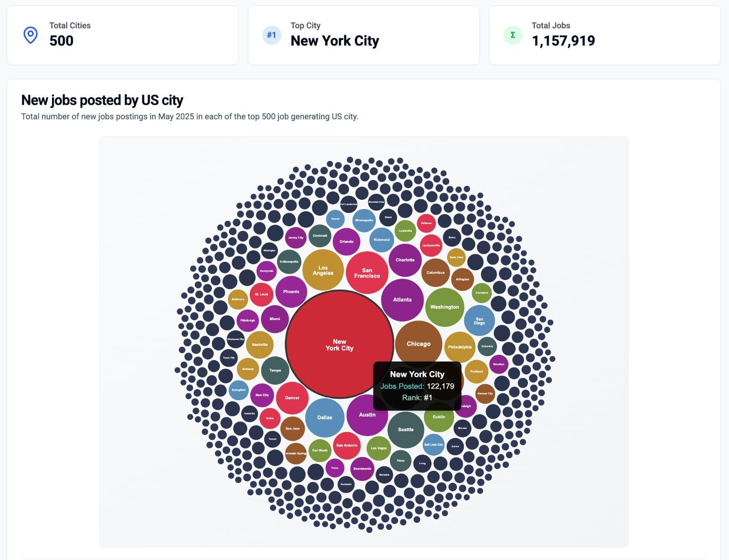Click the #1 rank badge icon
Viewport: 729px width, 560px height.
coord(272,35)
